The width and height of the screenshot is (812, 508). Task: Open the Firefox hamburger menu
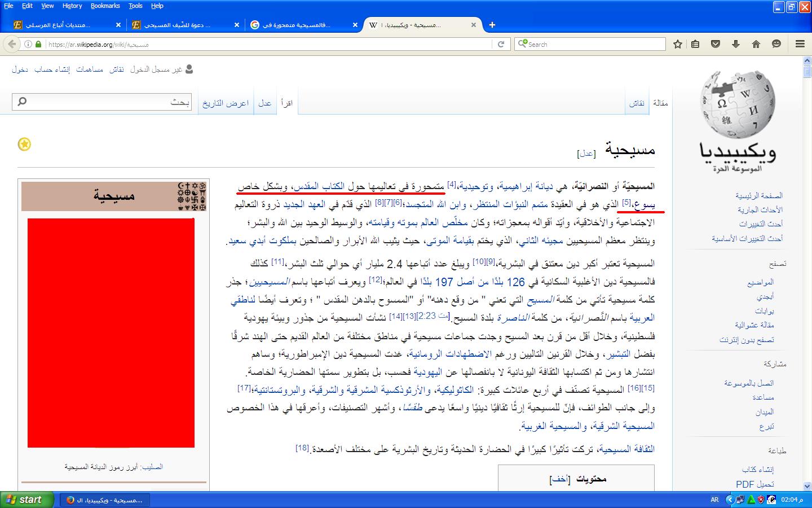[800, 44]
